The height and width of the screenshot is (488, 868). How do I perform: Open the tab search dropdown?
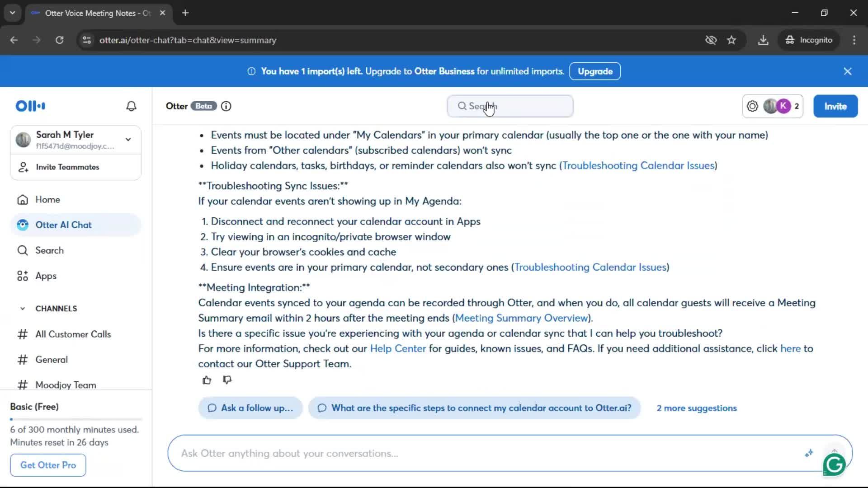point(12,13)
